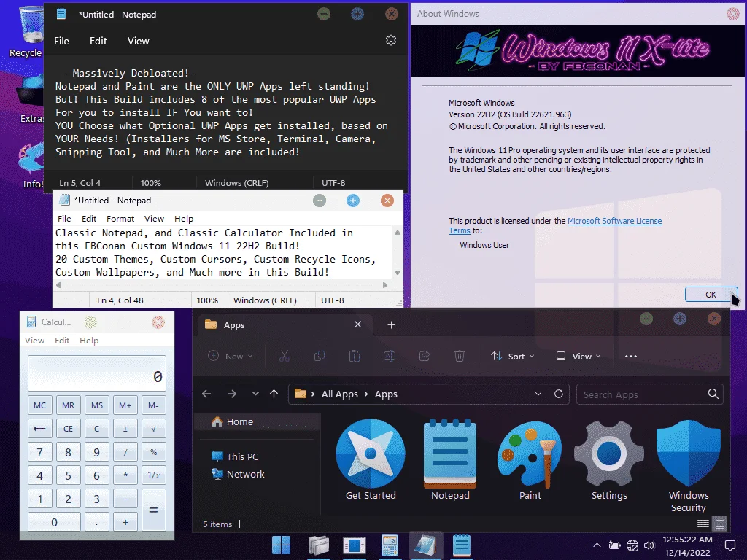Image resolution: width=747 pixels, height=560 pixels.
Task: Go forward in Explorer navigation
Action: (232, 394)
